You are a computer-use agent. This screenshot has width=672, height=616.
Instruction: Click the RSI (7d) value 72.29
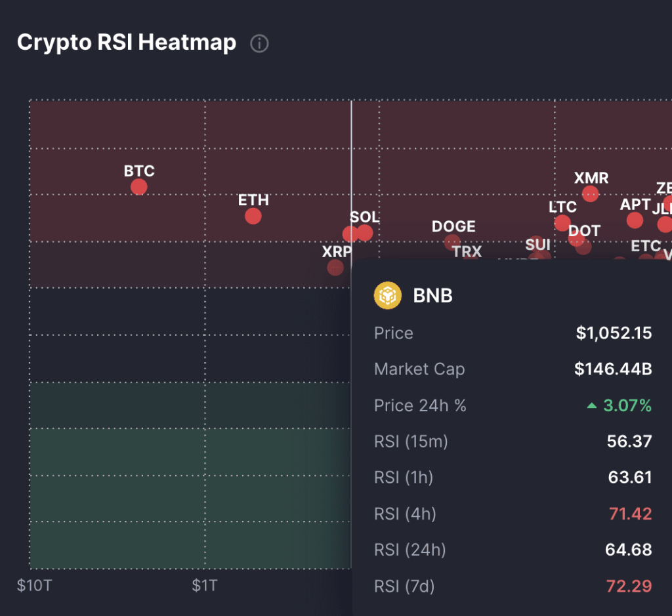[629, 585]
